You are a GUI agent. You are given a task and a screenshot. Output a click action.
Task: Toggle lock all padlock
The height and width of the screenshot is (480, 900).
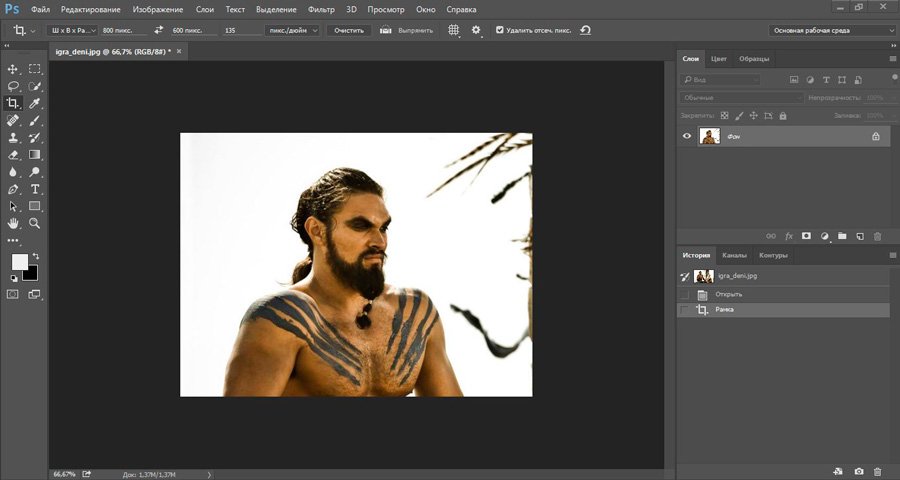(783, 115)
